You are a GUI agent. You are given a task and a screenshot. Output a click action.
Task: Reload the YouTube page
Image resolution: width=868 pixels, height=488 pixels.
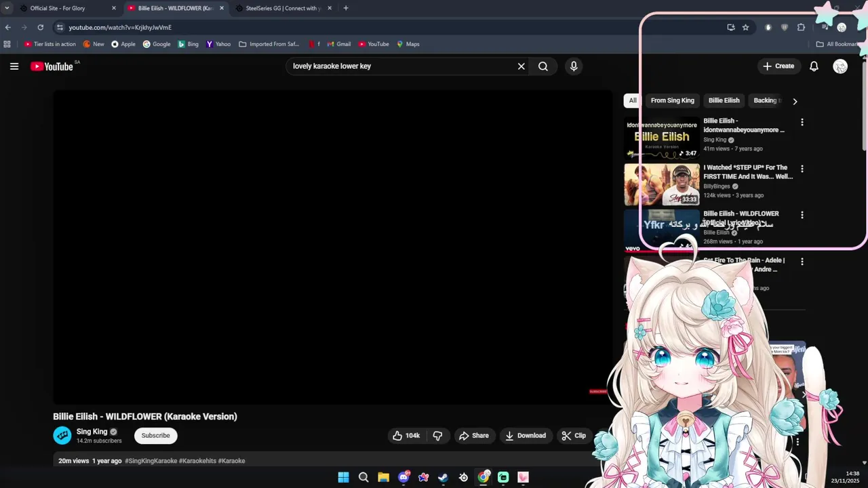41,27
